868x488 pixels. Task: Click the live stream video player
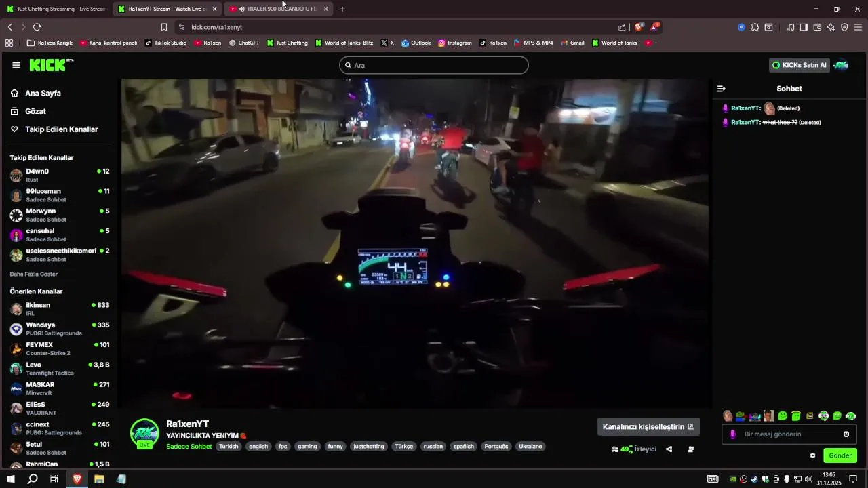pyautogui.click(x=415, y=243)
